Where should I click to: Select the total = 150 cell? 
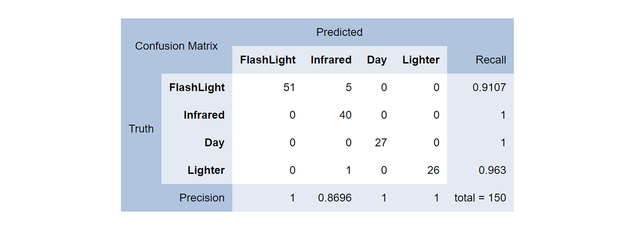480,198
